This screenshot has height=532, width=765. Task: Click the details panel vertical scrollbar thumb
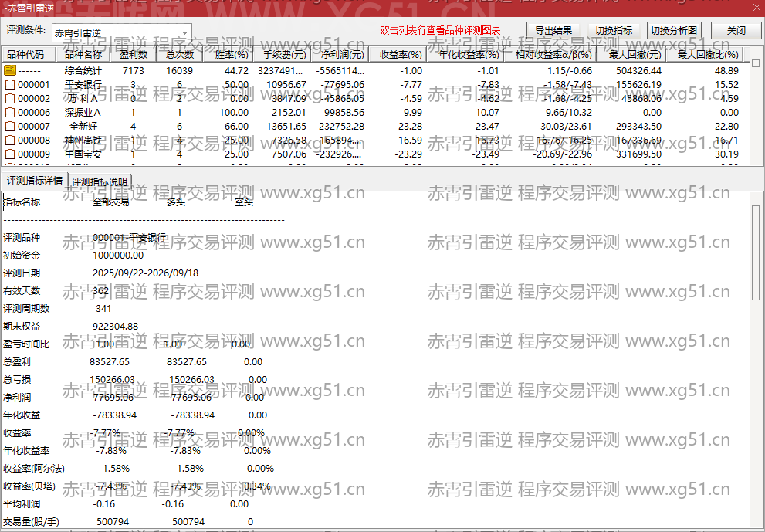[756, 254]
